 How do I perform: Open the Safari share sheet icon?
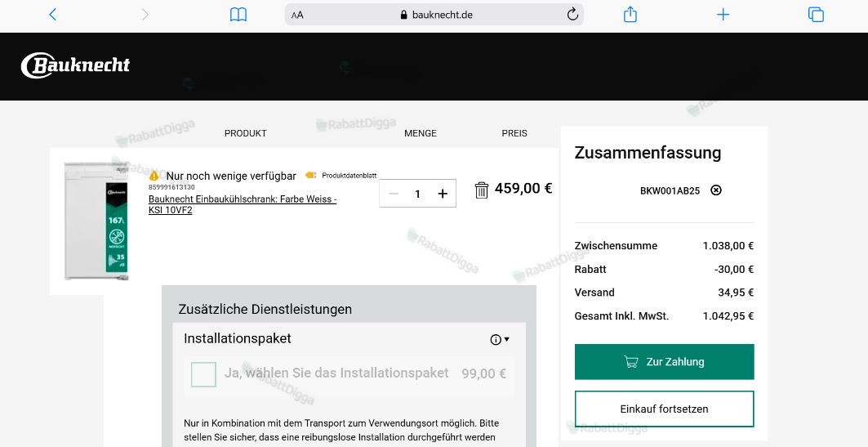[630, 15]
